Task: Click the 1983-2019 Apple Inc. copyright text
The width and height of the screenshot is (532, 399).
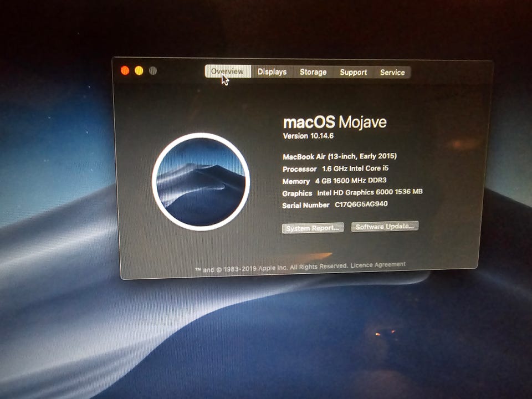Action: [272, 268]
